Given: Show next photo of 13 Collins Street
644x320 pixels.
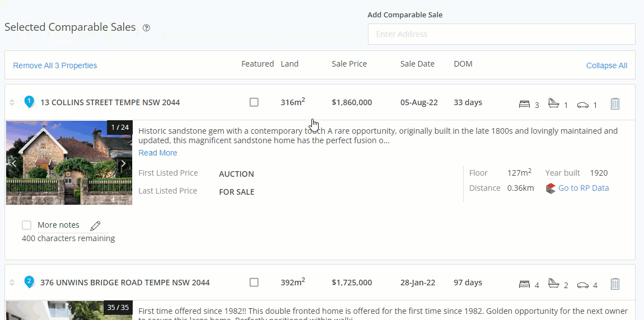Looking at the screenshot, I should [124, 164].
